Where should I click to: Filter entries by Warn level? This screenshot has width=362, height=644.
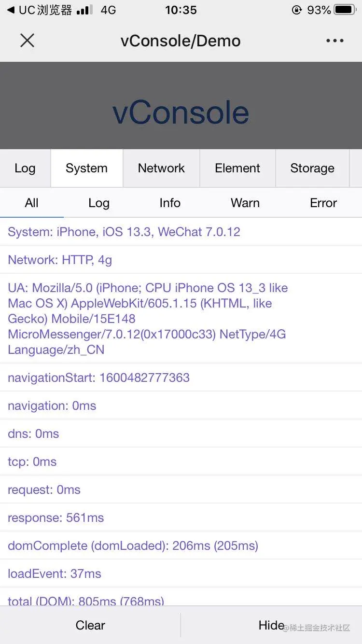tap(245, 203)
